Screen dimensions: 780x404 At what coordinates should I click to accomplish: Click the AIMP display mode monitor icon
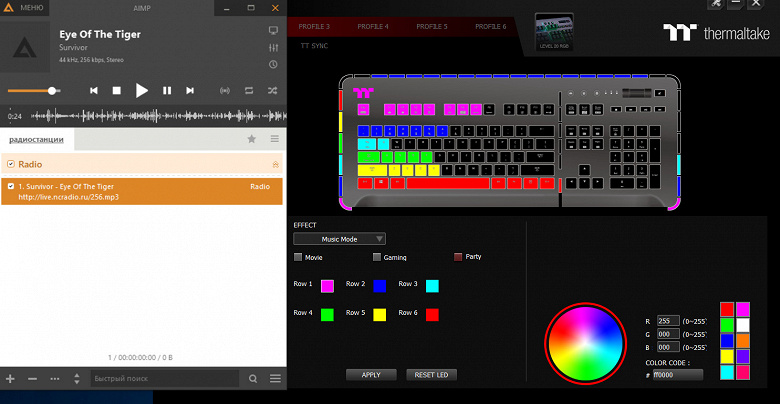[273, 31]
